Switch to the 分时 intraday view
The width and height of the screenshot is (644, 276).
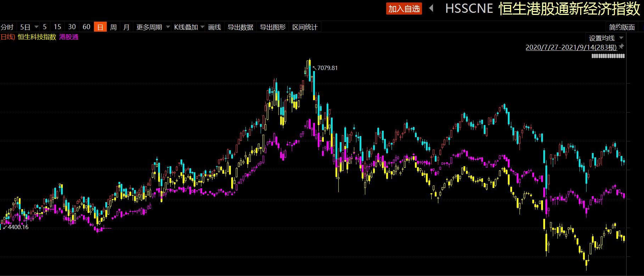(x=7, y=27)
